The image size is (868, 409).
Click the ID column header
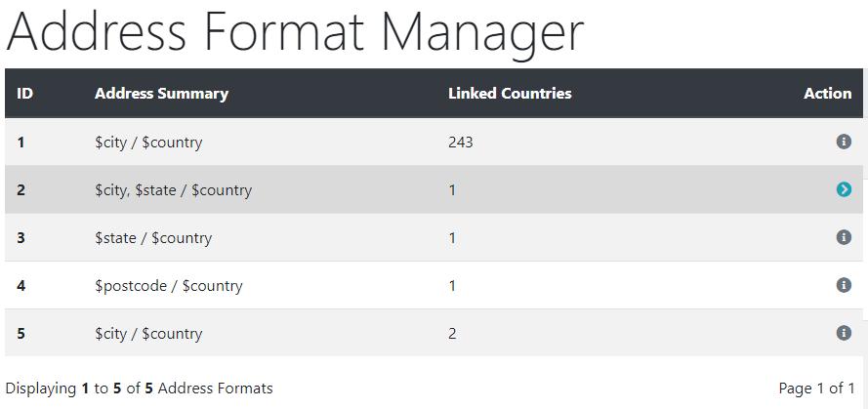click(25, 94)
